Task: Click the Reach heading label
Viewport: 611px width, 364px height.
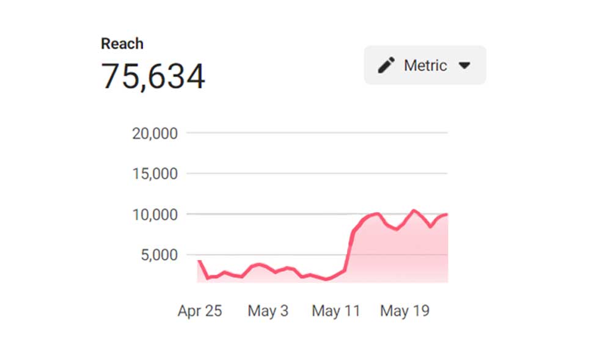Action: (122, 44)
